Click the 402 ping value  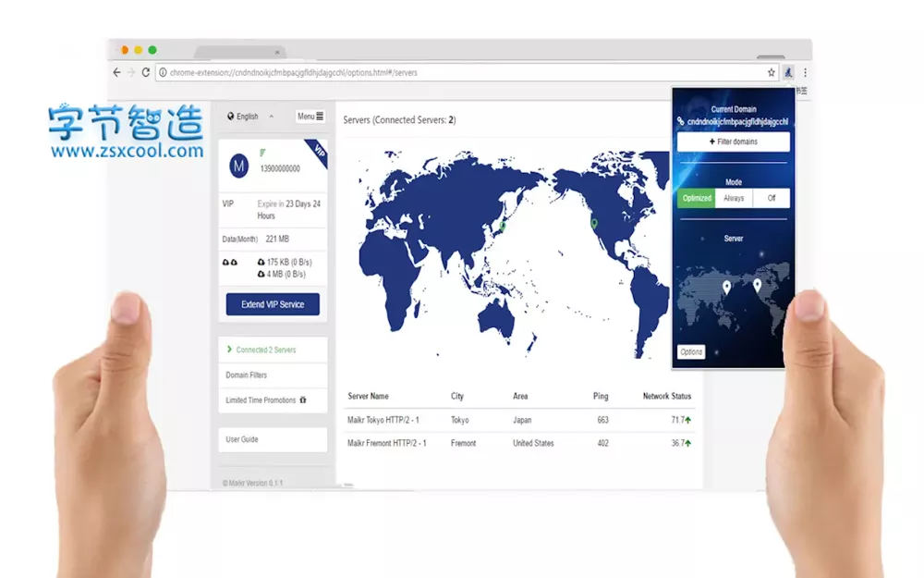pyautogui.click(x=602, y=443)
